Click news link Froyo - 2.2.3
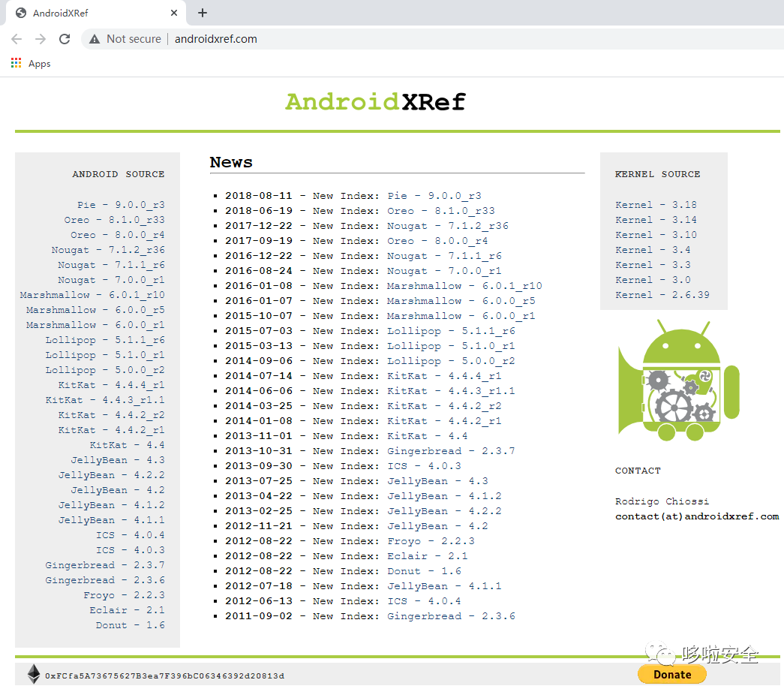 431,541
